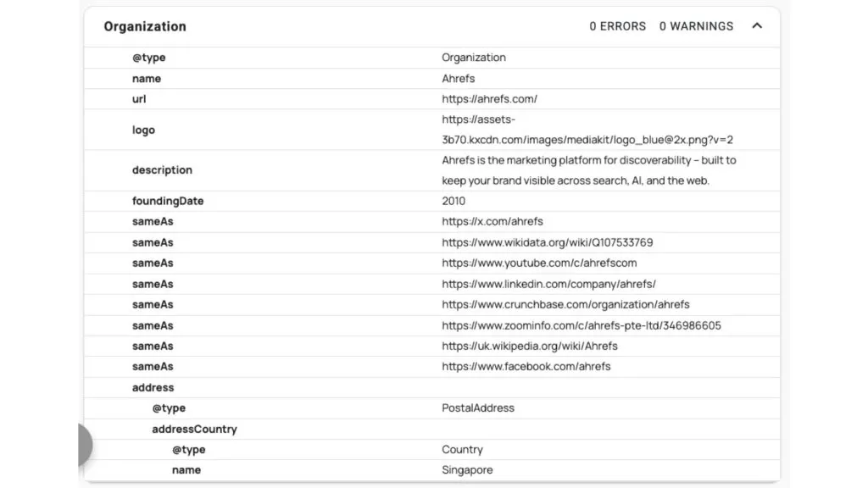868x488 pixels.
Task: Select the Organization type value
Action: click(x=473, y=58)
